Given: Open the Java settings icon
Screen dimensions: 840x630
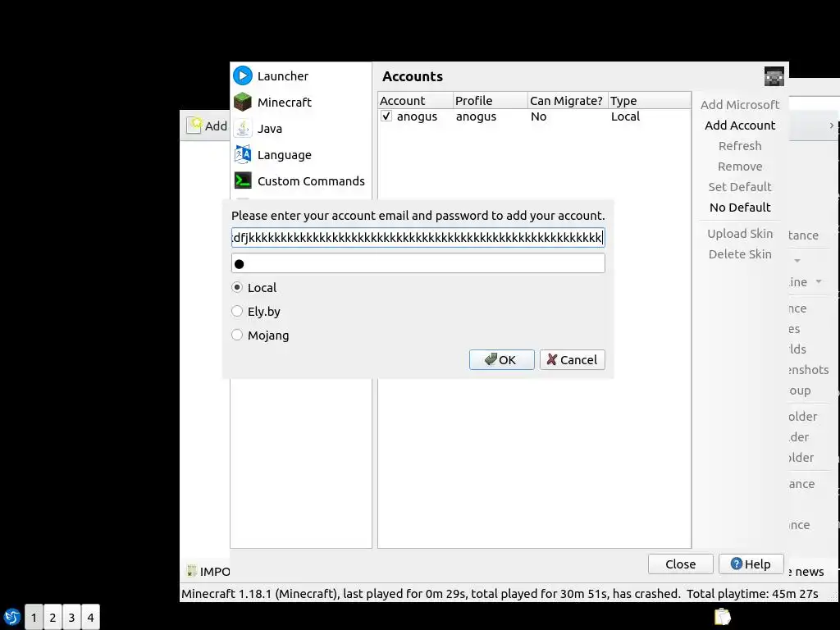Looking at the screenshot, I should tap(243, 129).
